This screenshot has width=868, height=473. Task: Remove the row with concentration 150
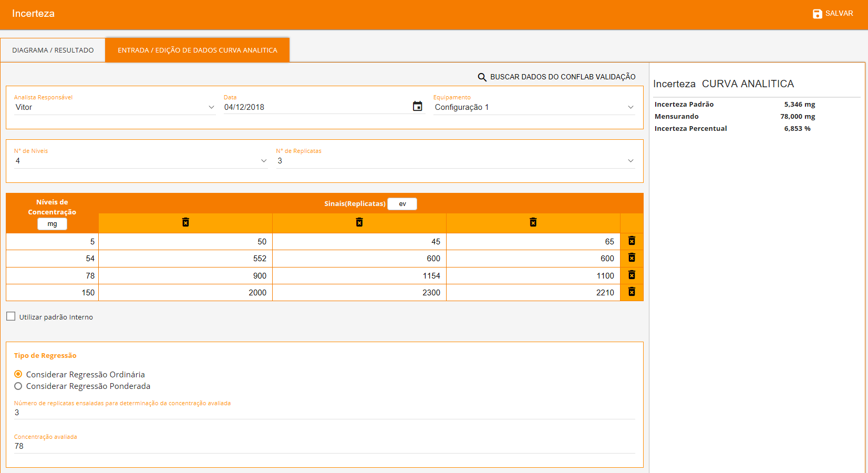[632, 292]
